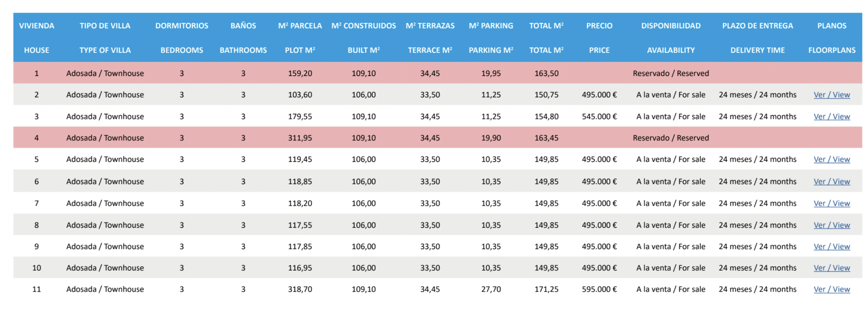
Task: Click the PLAZO DE ENTREGA header
Action: (x=758, y=26)
